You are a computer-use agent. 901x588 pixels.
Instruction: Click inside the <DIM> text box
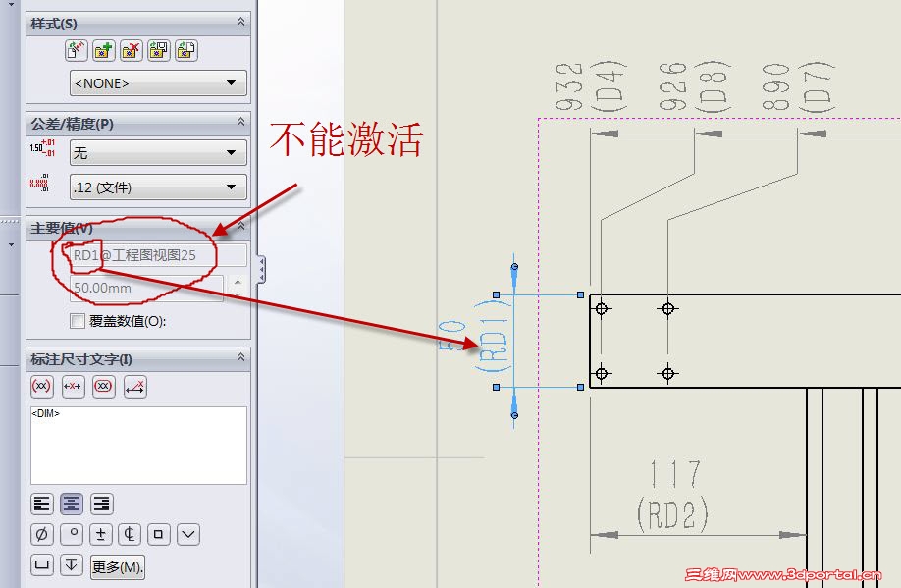tap(138, 446)
